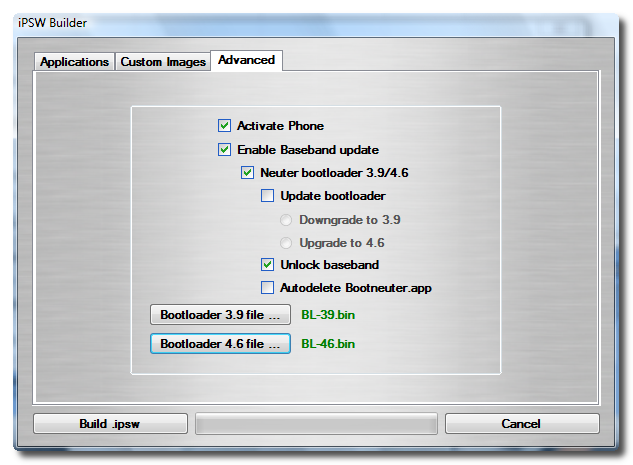Open the Custom Images tab
Screen dimensions: 633x465
(163, 62)
